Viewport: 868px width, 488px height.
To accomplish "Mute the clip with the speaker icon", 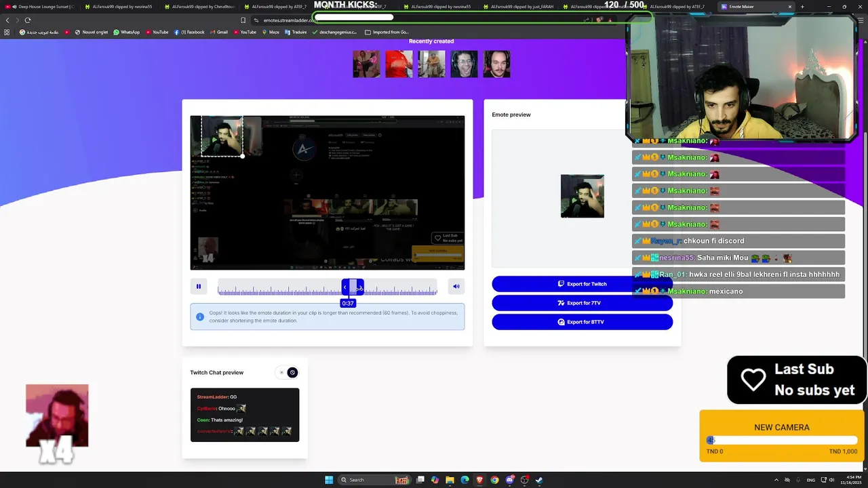I will tap(456, 287).
